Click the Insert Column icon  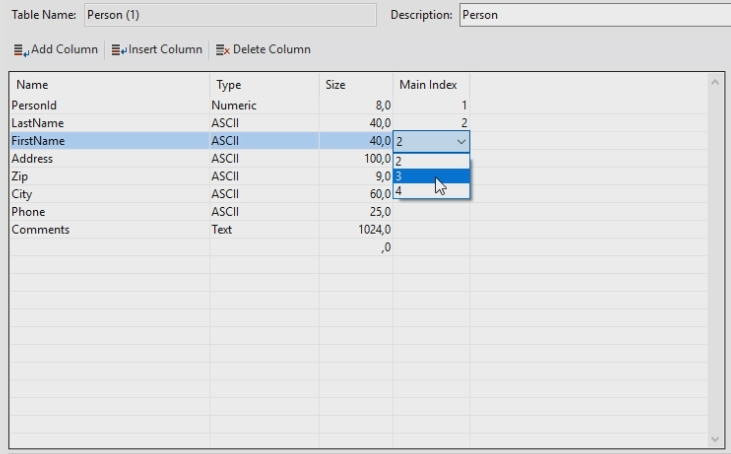[x=118, y=50]
